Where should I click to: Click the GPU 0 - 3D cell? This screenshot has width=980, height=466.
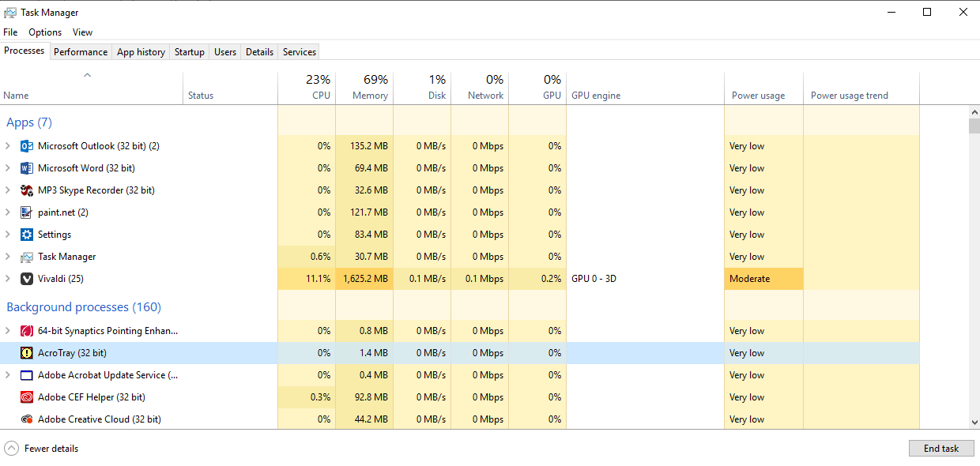tap(645, 279)
